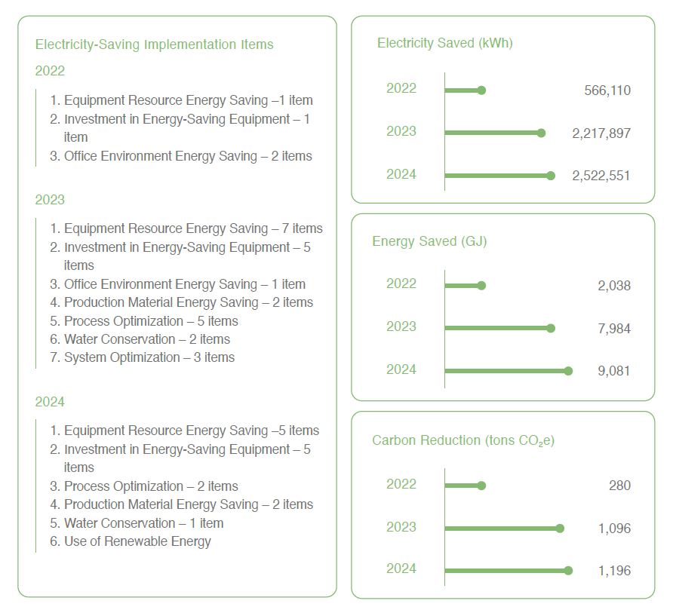The width and height of the screenshot is (673, 616).
Task: Click the 2023 electricity saved bar endpoint
Action: coord(541,133)
